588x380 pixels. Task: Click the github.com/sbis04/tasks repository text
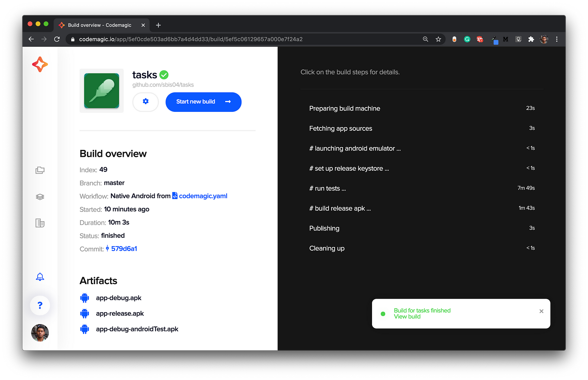coord(163,85)
